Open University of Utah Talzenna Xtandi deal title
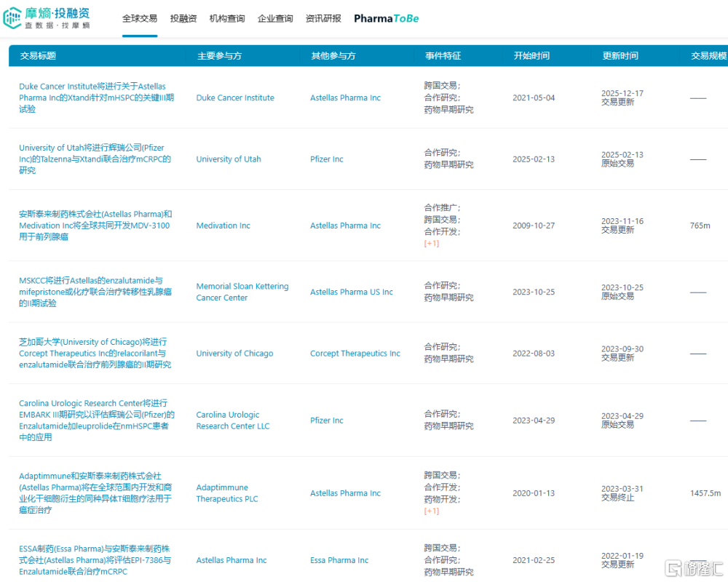The image size is (728, 582). point(95,159)
